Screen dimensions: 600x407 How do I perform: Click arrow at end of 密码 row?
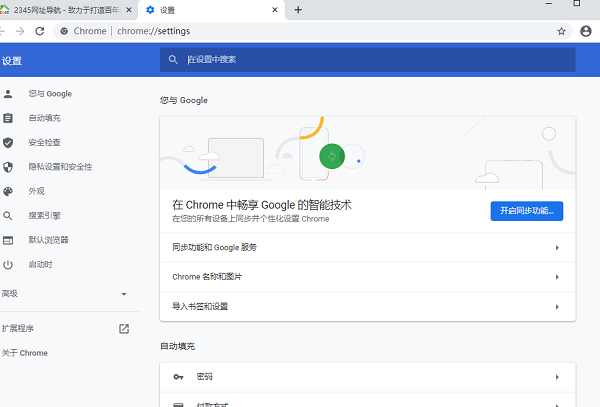pos(557,377)
